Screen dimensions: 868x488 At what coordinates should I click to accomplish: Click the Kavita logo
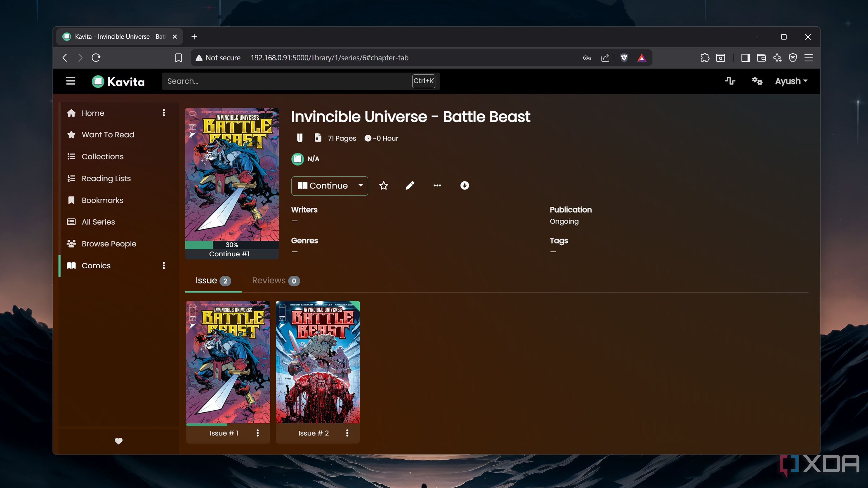click(x=118, y=82)
